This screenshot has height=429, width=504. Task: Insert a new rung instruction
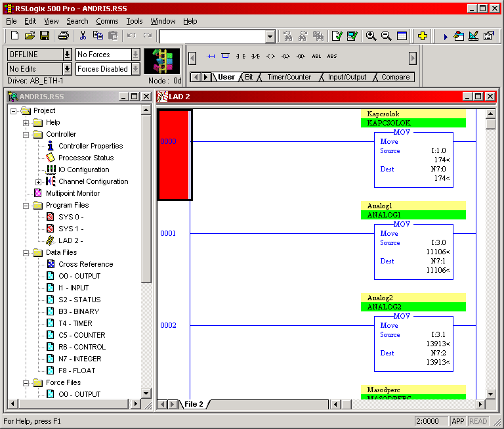click(211, 56)
